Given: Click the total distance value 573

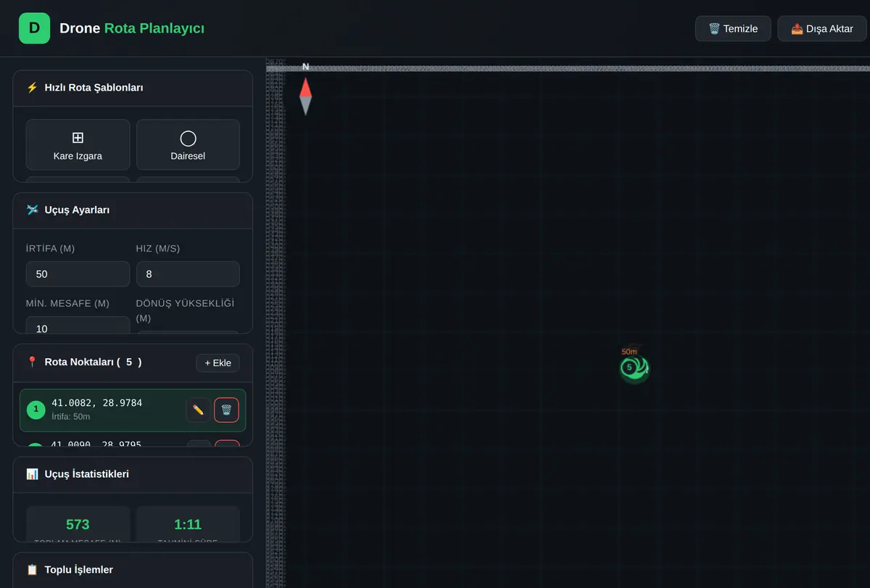Looking at the screenshot, I should [78, 524].
